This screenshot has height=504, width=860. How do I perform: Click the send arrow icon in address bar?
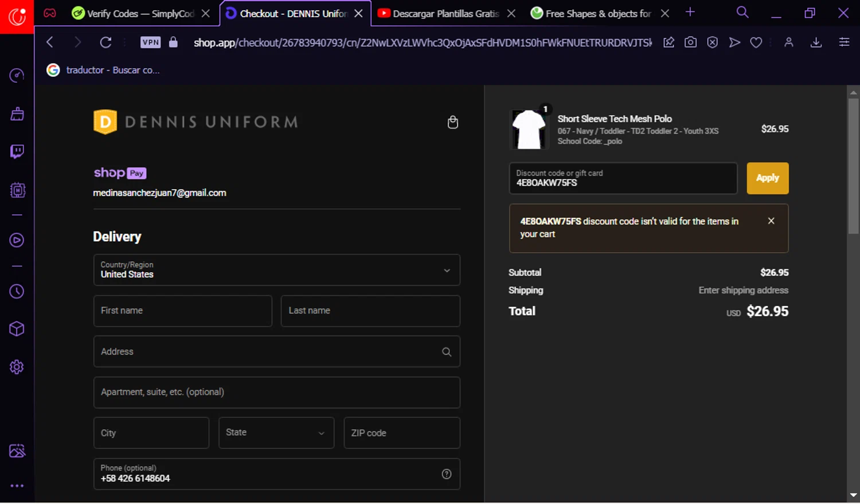click(x=734, y=42)
